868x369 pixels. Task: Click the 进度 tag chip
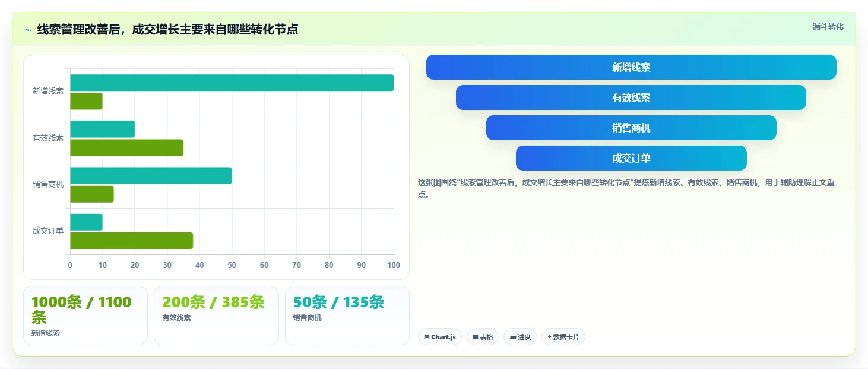pos(520,337)
